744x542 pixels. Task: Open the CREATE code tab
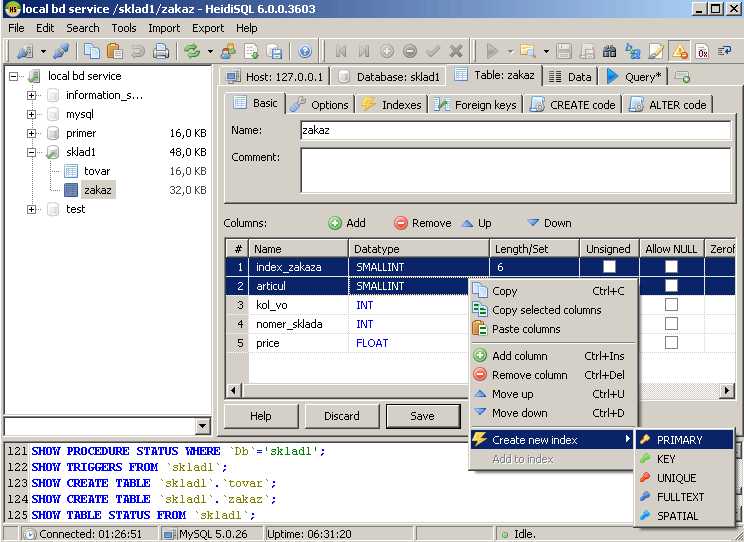(573, 104)
